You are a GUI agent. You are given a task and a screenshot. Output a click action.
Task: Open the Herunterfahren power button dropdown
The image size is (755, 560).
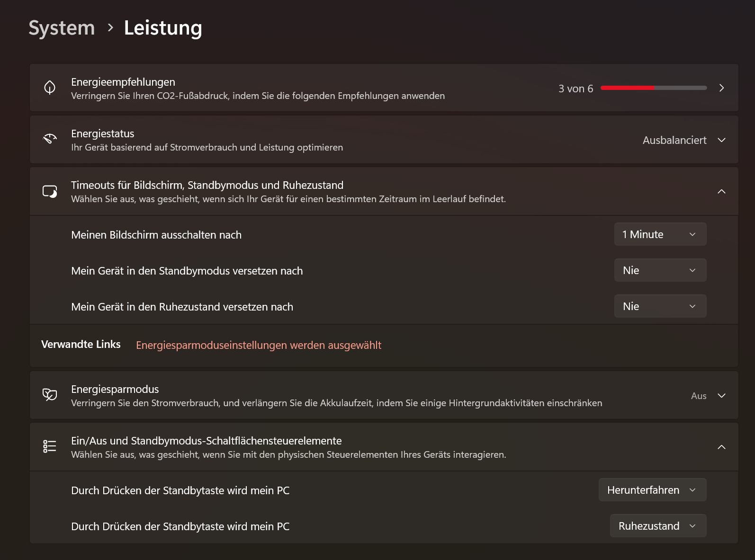coord(652,490)
